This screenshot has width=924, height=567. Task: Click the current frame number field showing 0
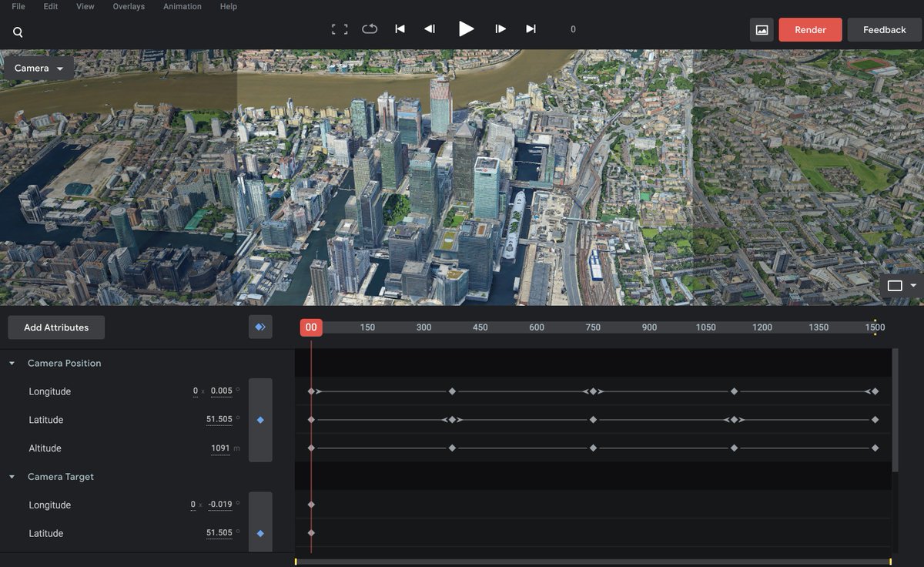click(x=573, y=29)
